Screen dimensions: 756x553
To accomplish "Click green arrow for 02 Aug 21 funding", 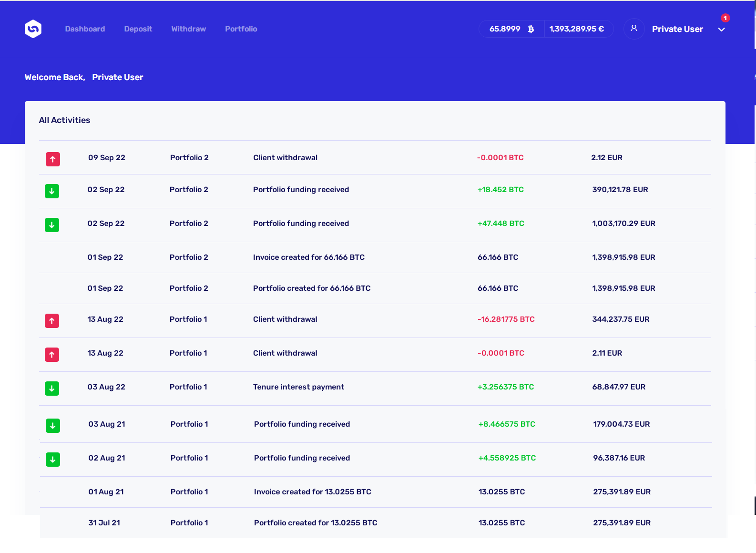I will (53, 460).
